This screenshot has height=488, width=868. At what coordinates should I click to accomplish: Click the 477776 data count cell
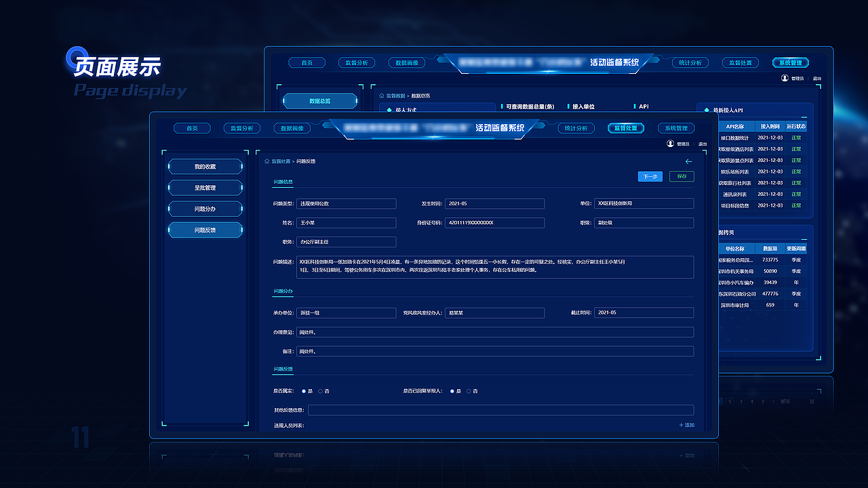770,293
